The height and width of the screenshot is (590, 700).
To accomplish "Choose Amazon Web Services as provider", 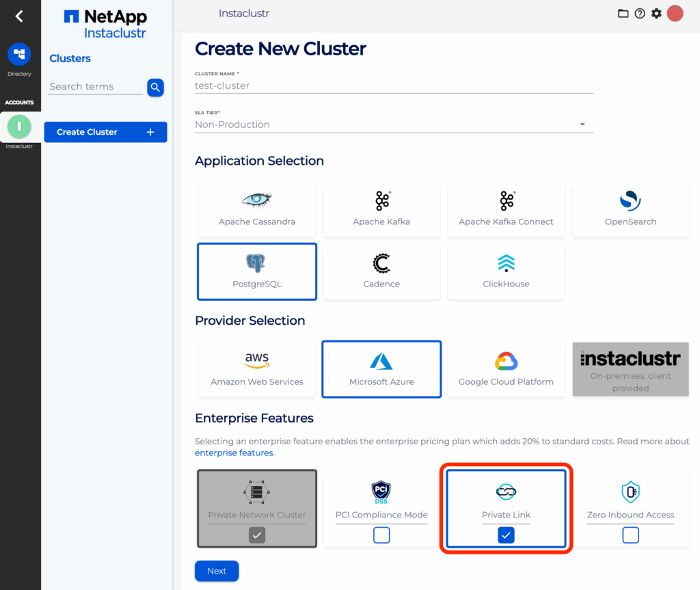I will tap(256, 368).
